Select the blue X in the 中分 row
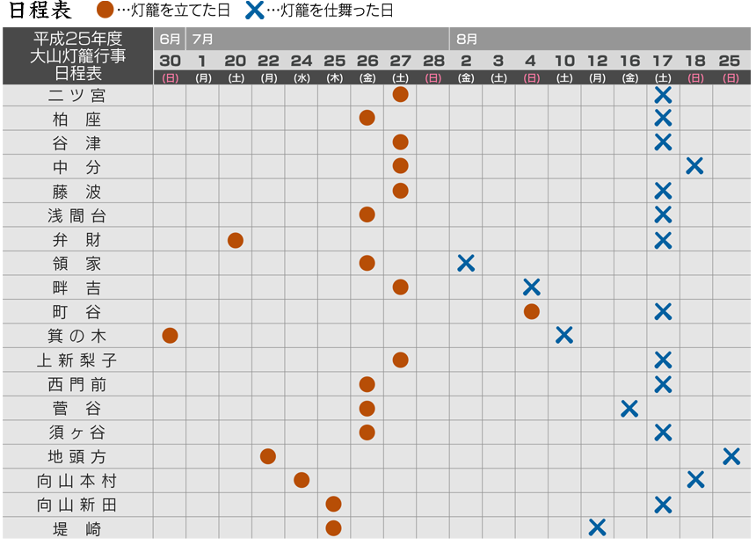 pos(694,165)
